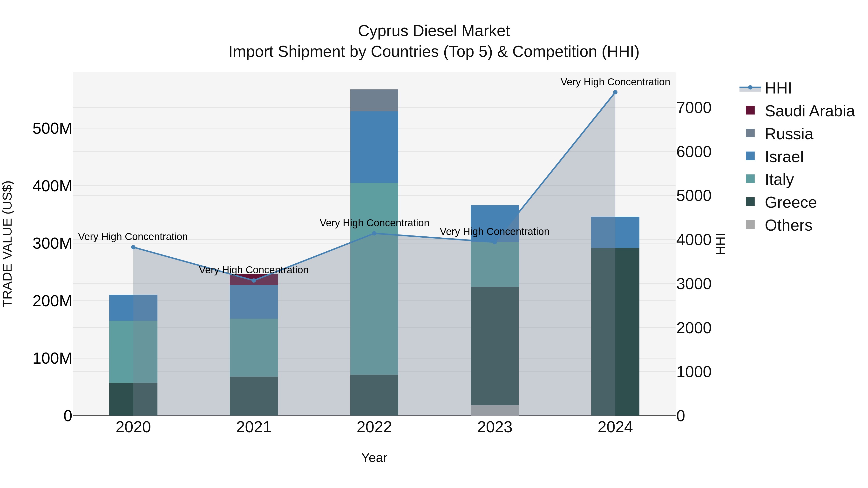Click the Italy segment of the 2020 bar
The width and height of the screenshot is (868, 488).
[133, 352]
